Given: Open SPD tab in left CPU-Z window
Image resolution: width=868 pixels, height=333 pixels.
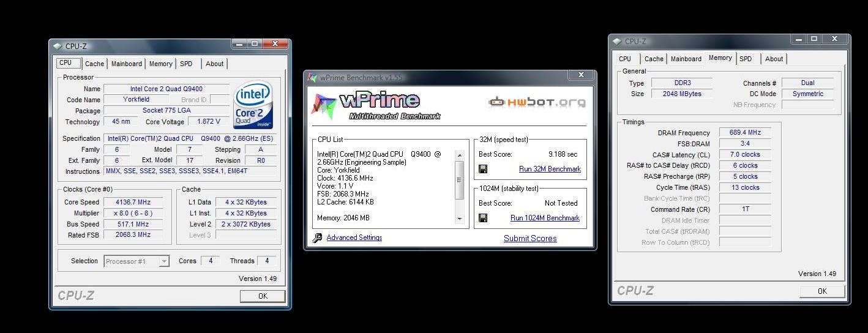Looking at the screenshot, I should click(186, 64).
